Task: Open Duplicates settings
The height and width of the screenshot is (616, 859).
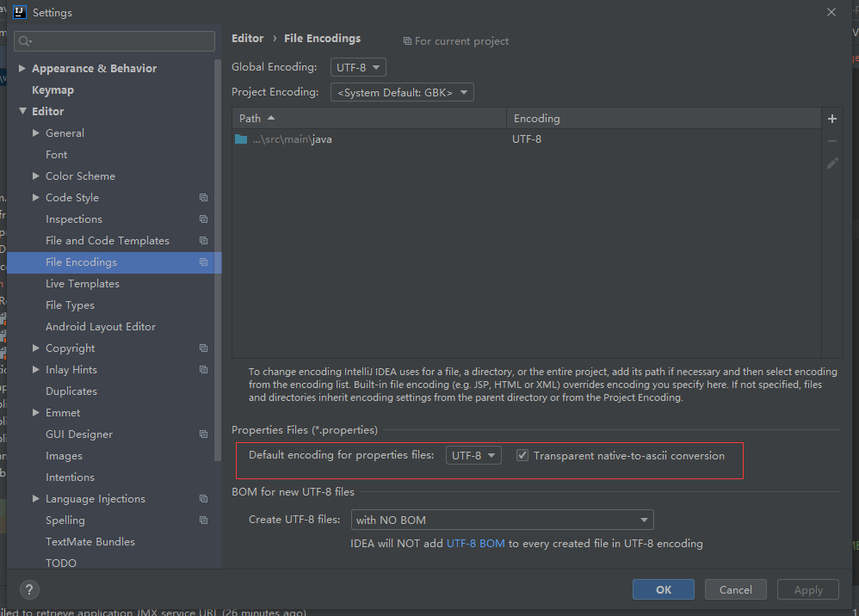Action: (71, 391)
